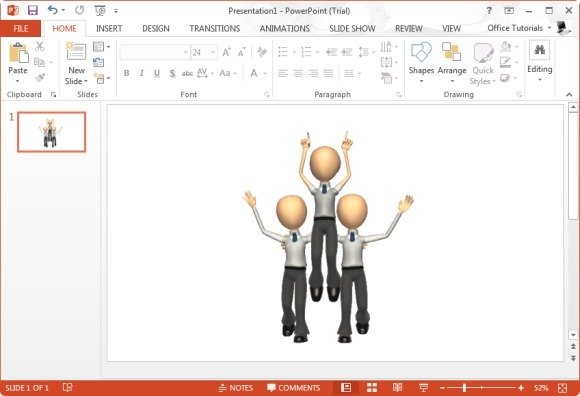
Task: Add a New Slide
Action: pos(76,63)
